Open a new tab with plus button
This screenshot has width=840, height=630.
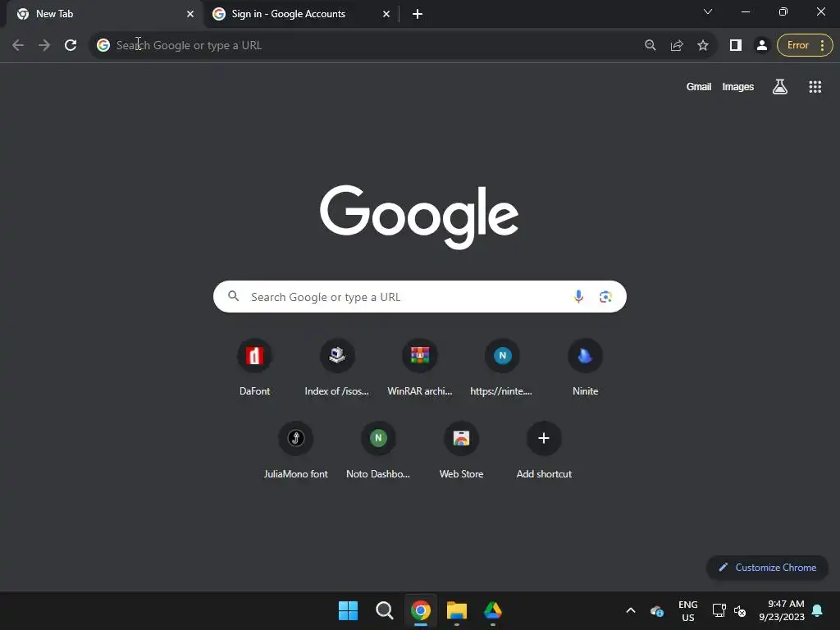418,14
